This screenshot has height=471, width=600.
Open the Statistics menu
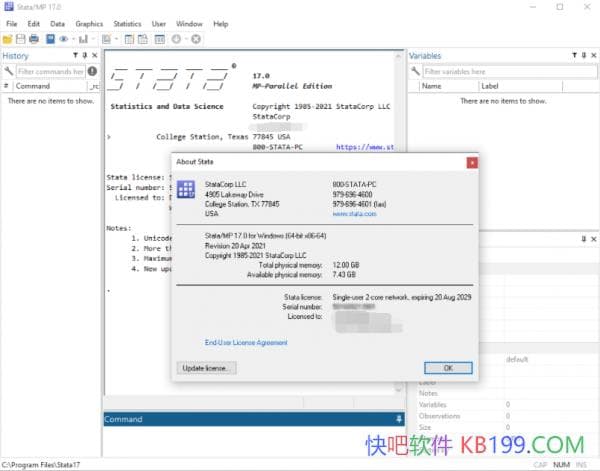point(127,23)
